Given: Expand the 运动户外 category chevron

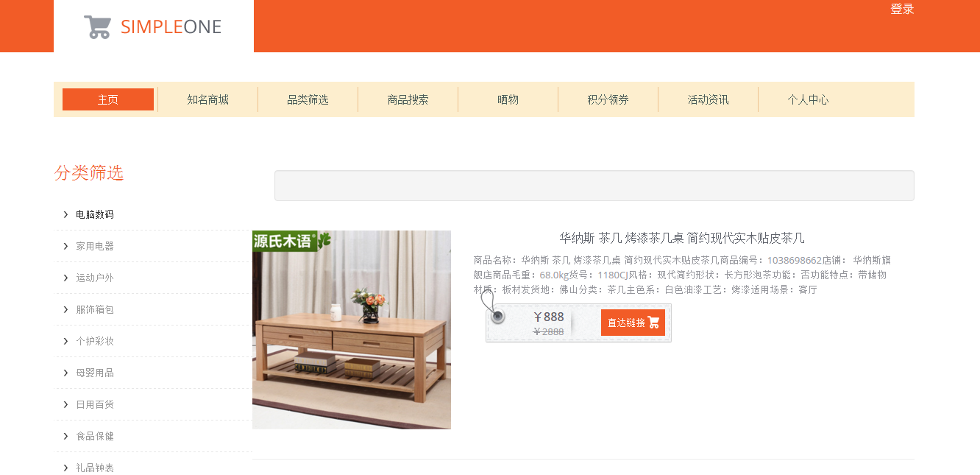Looking at the screenshot, I should (65, 278).
